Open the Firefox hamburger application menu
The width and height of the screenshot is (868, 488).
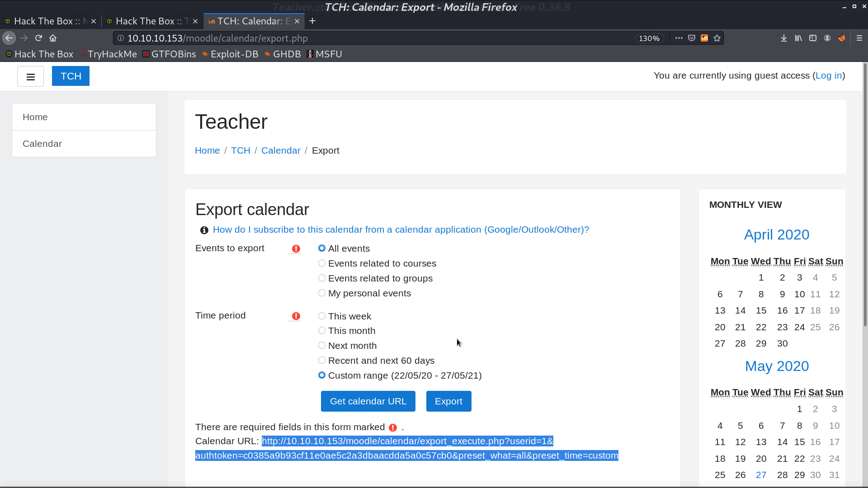point(859,38)
